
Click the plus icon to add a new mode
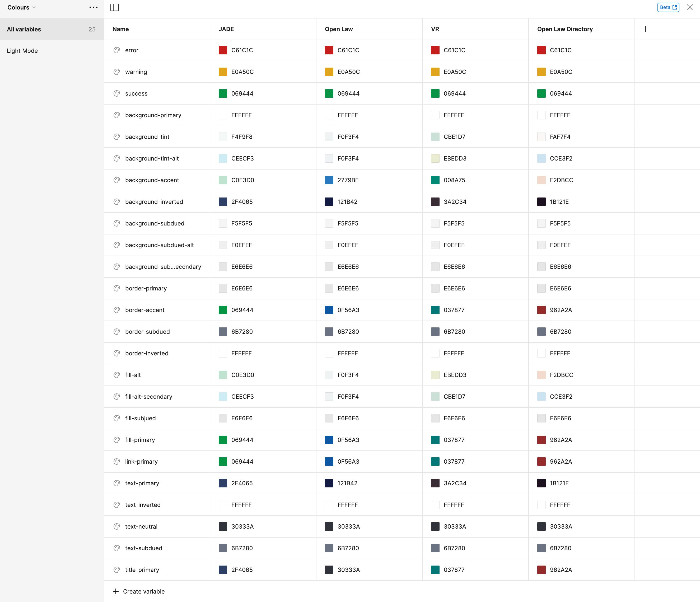pyautogui.click(x=646, y=29)
